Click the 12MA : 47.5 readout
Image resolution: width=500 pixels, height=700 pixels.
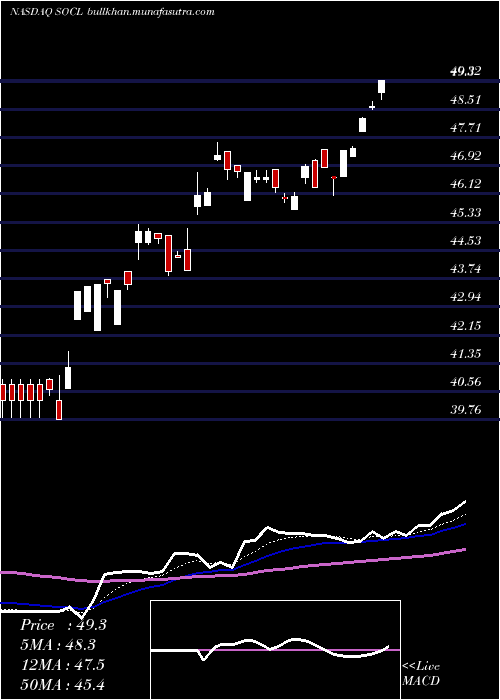[x=62, y=664]
